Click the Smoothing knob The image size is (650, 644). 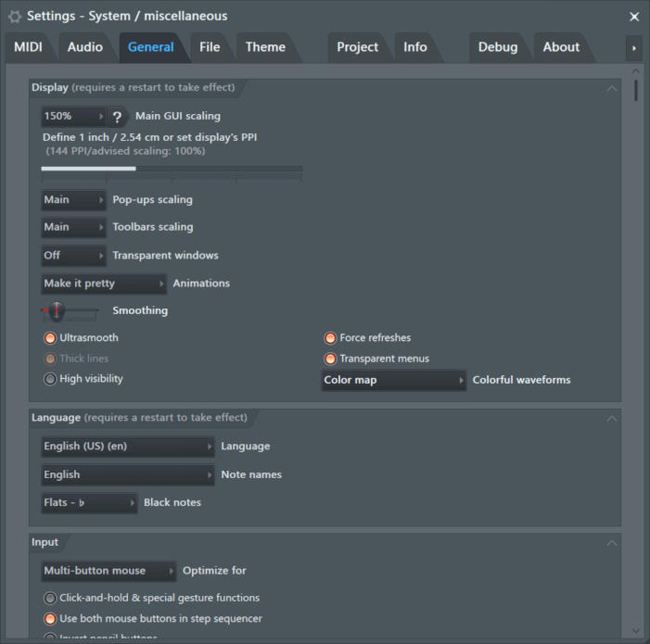(x=57, y=310)
